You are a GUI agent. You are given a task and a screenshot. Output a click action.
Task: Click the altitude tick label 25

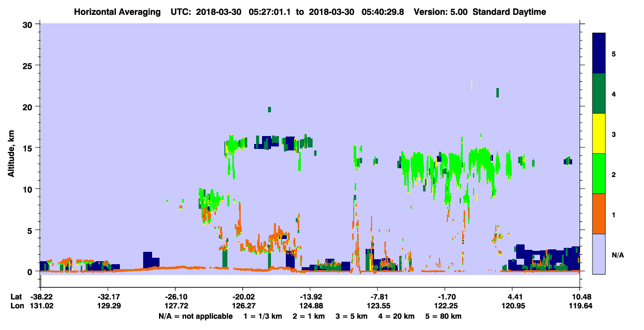29,65
